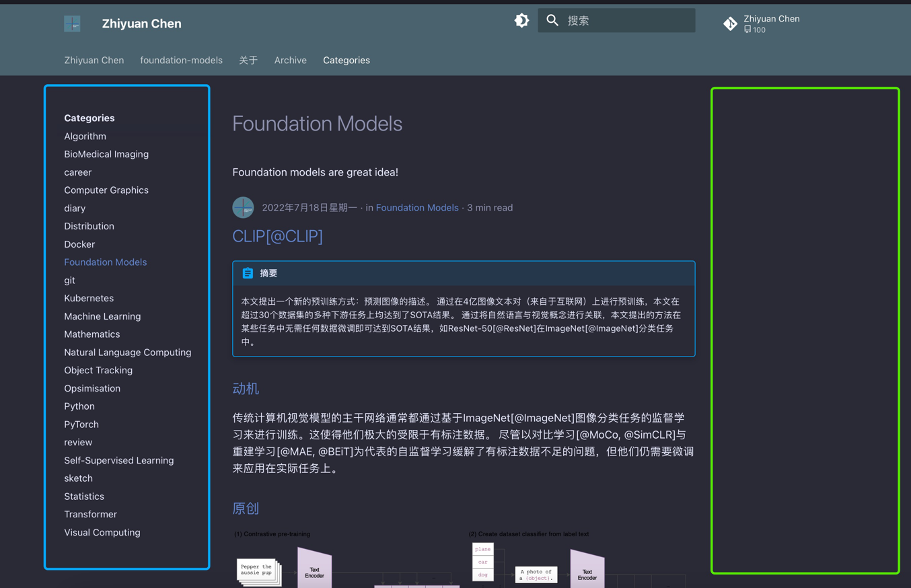
Task: Click the CLIP heading link
Action: 277,236
